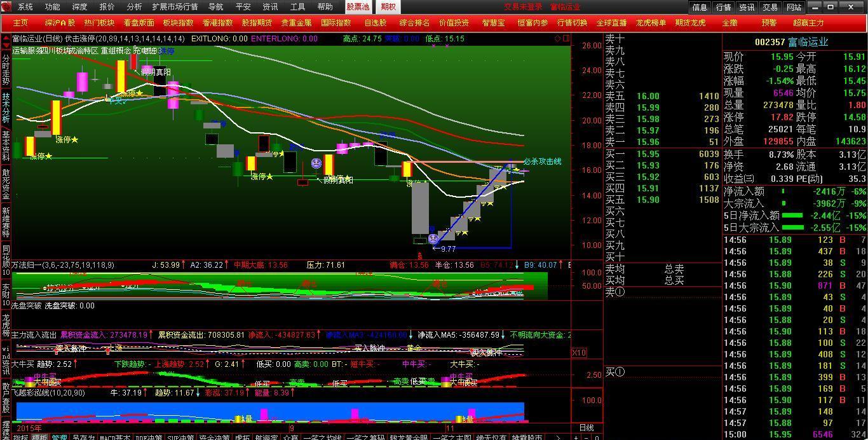The image size is (868, 440).
Task: Click the minus zoom button at bottom
Action: 587,437
